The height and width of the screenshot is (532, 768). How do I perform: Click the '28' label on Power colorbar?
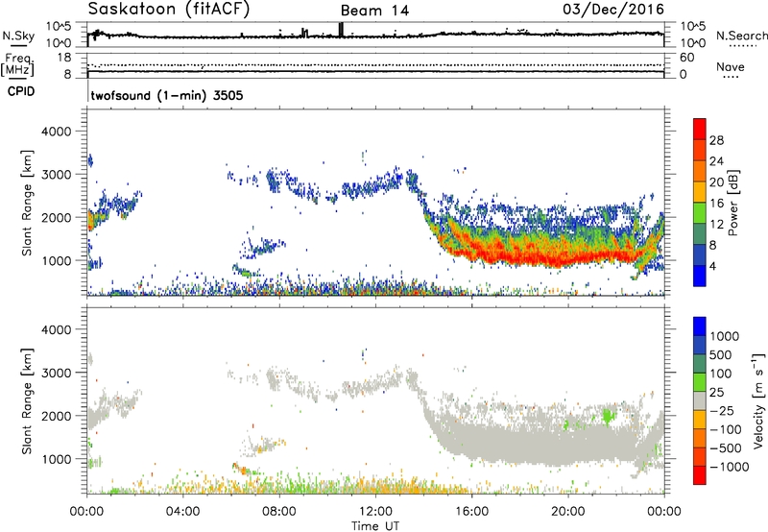click(x=716, y=140)
